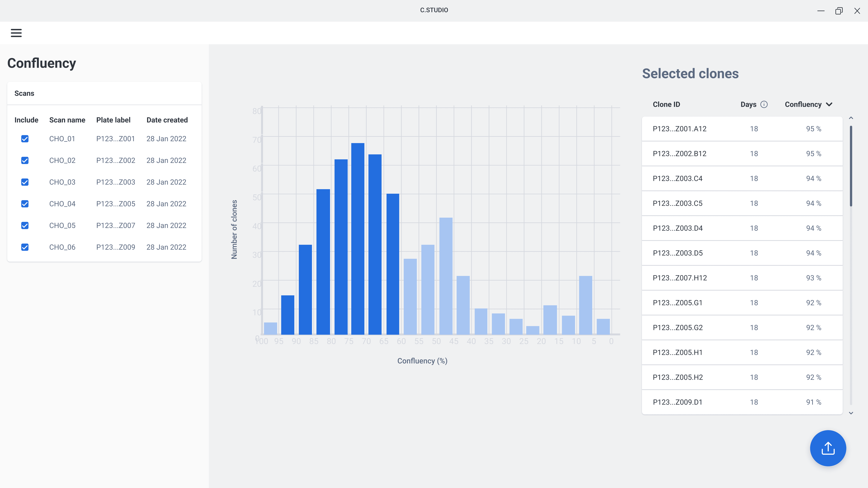Select clone row P123...Z003.C4

(x=742, y=178)
